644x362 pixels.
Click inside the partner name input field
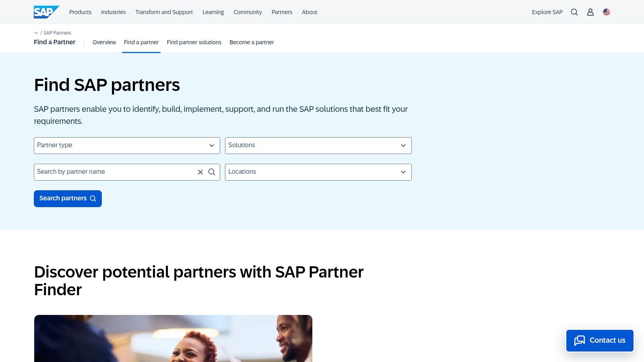pos(113,172)
